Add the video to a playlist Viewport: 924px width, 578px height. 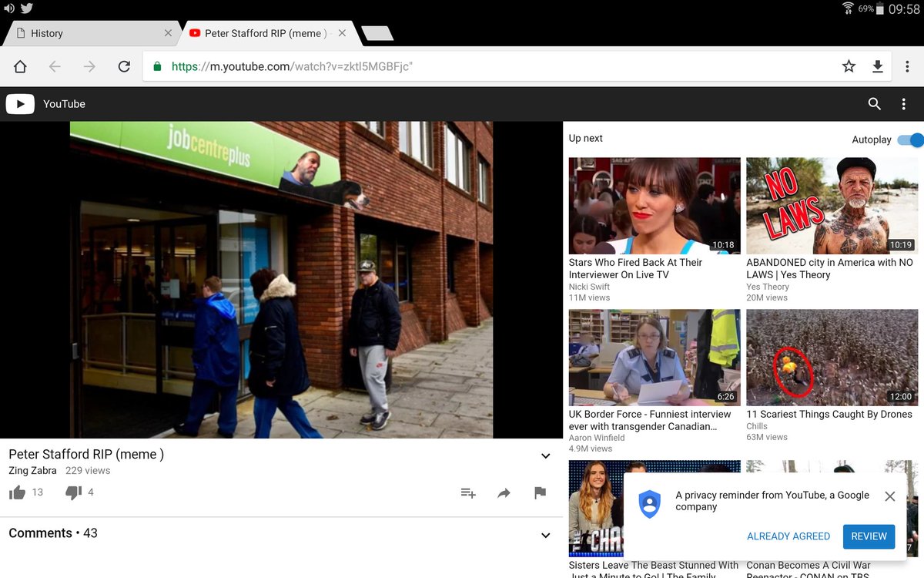(468, 493)
